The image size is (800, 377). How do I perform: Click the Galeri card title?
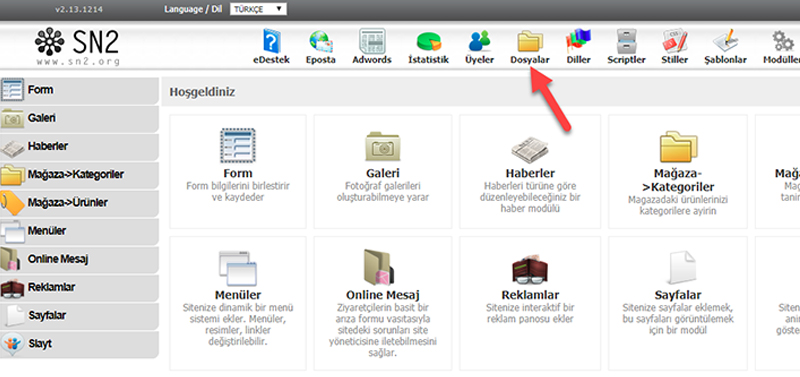pos(383,173)
